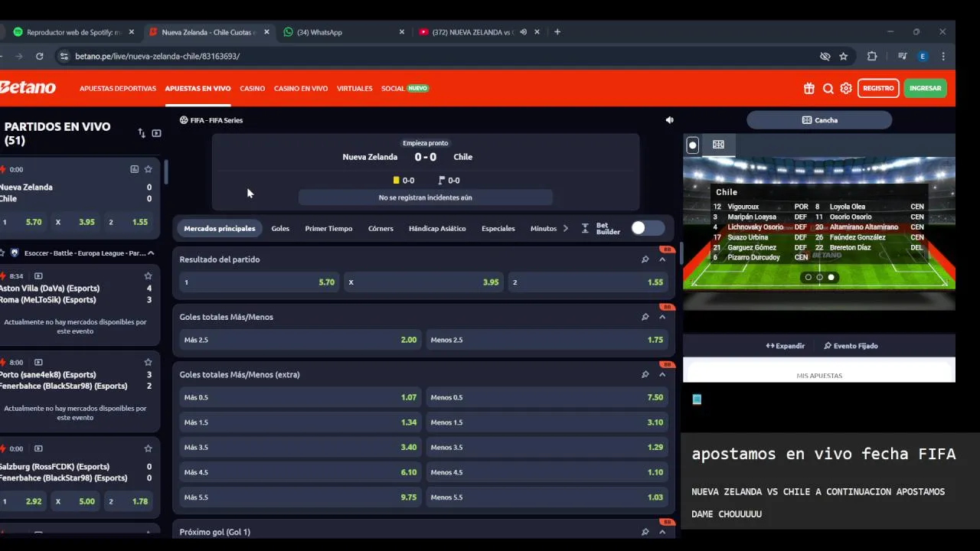The width and height of the screenshot is (980, 551).
Task: Click Expandir tracker button
Action: click(786, 346)
